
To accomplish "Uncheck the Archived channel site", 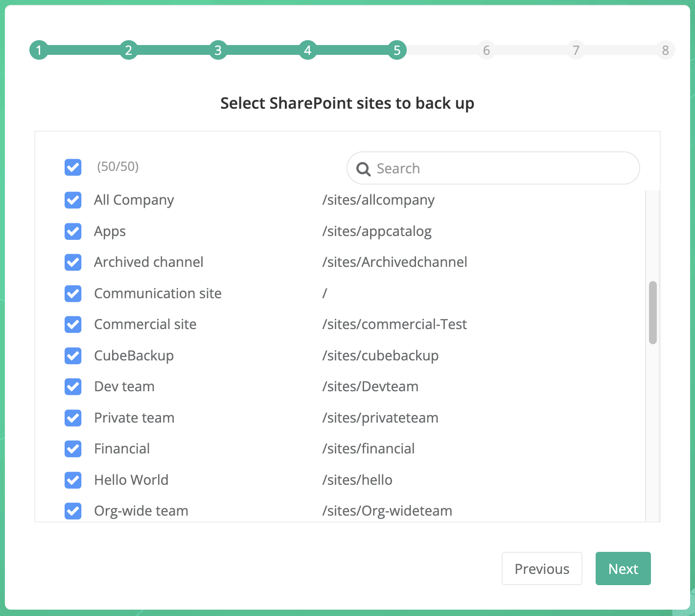I will coord(72,262).
